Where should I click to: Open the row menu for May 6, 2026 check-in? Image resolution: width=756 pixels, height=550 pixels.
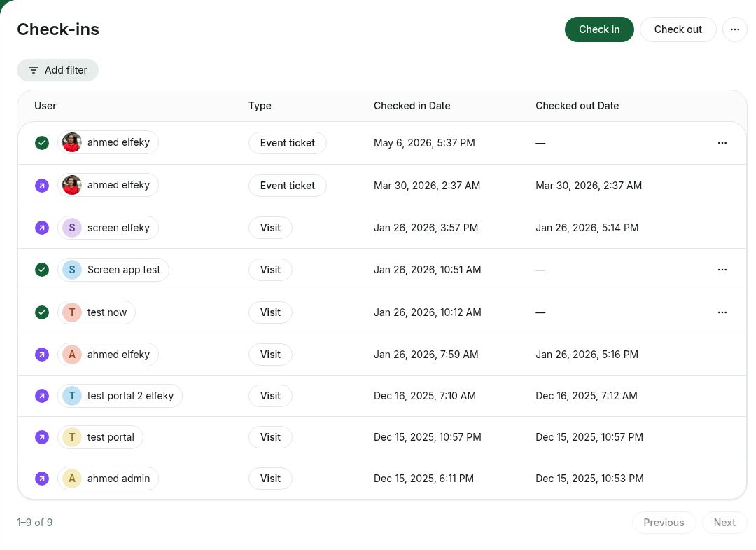pos(722,143)
